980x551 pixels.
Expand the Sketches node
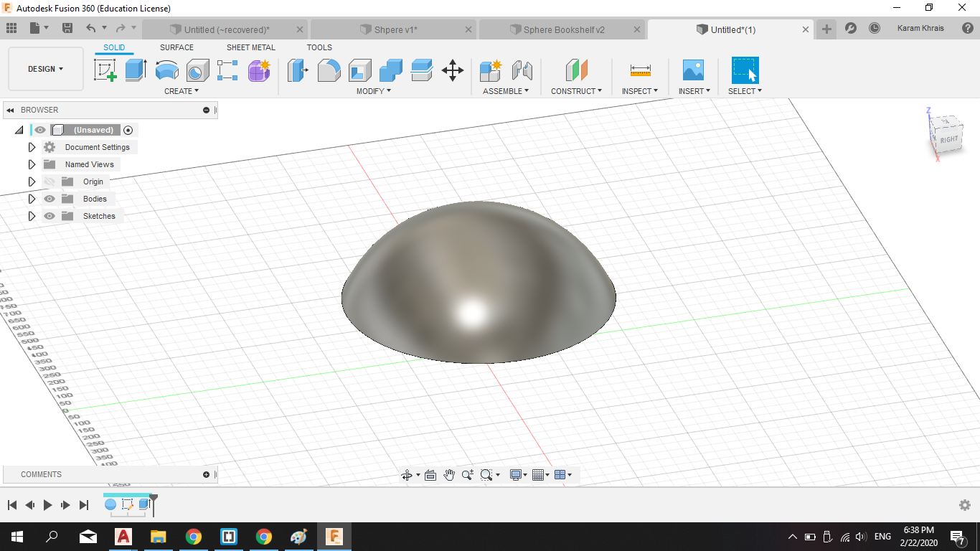[x=32, y=216]
